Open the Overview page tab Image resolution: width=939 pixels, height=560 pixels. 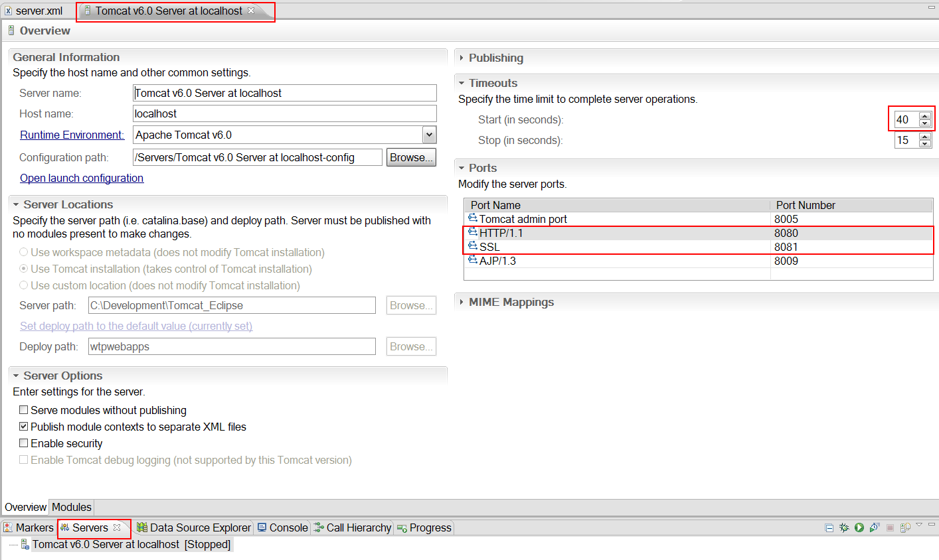[25, 507]
